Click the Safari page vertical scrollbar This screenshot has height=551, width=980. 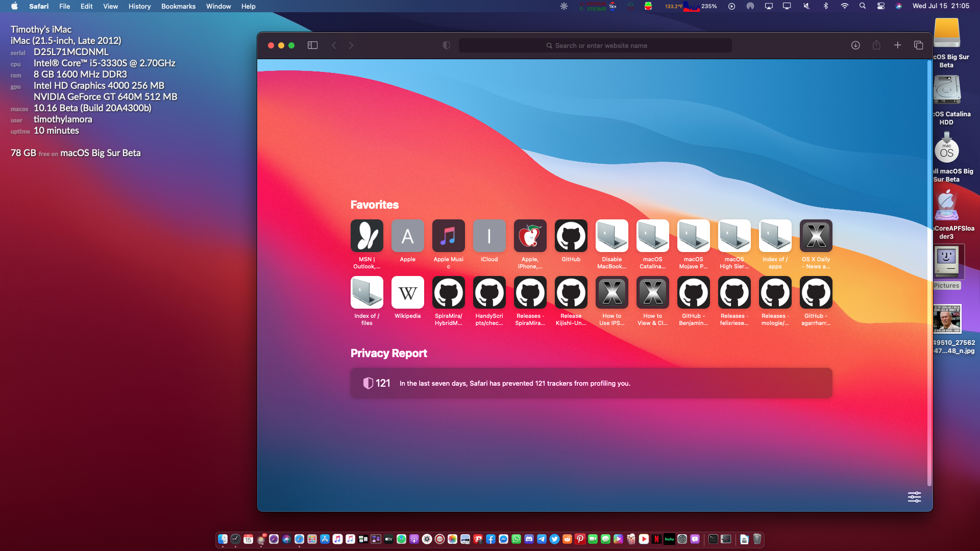pos(929,273)
